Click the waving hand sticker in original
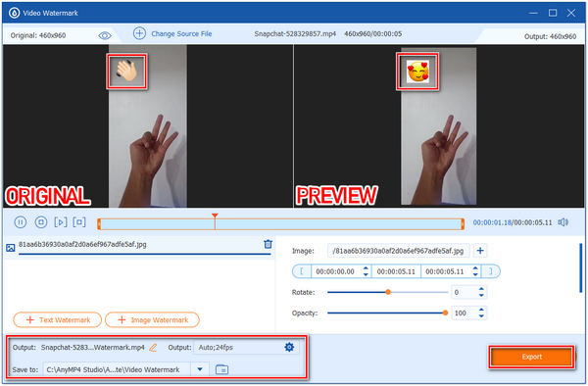 pyautogui.click(x=126, y=72)
